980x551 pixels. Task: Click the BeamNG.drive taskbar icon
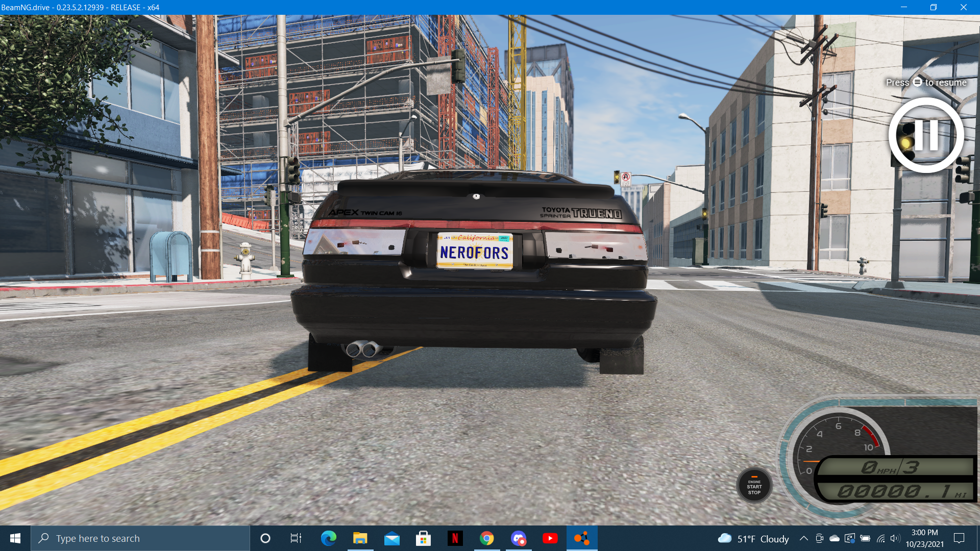(582, 538)
